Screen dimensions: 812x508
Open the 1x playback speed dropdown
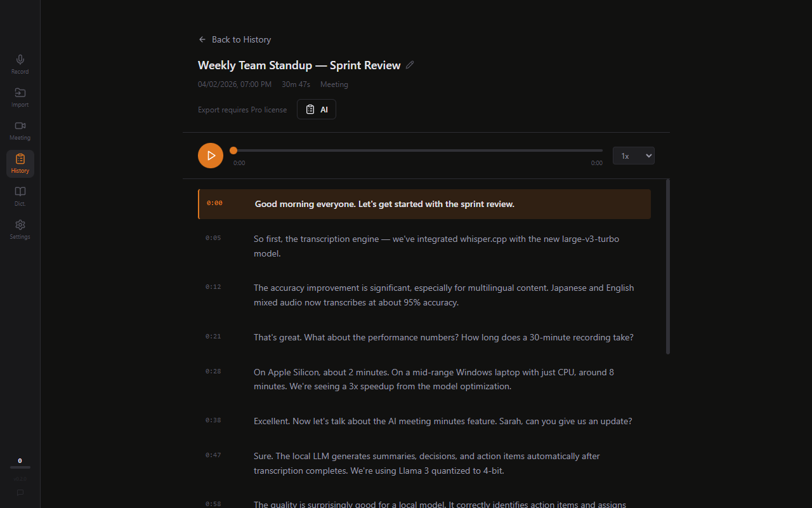pyautogui.click(x=633, y=156)
